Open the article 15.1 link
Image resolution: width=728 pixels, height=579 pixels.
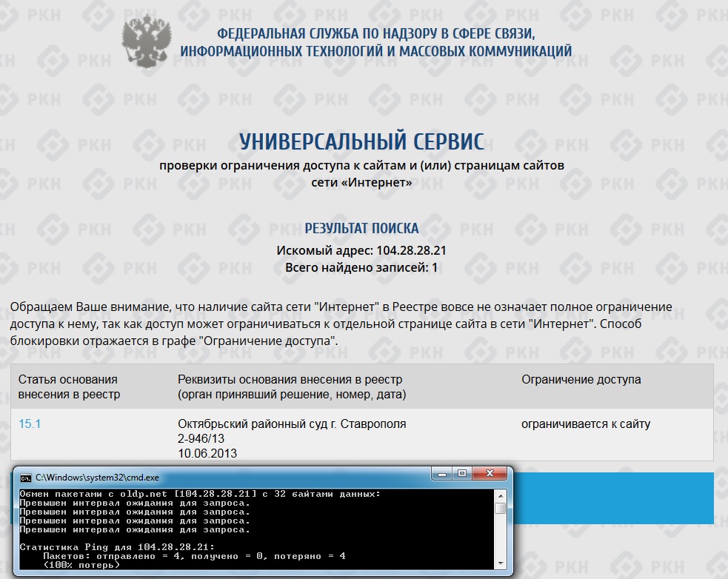point(29,424)
